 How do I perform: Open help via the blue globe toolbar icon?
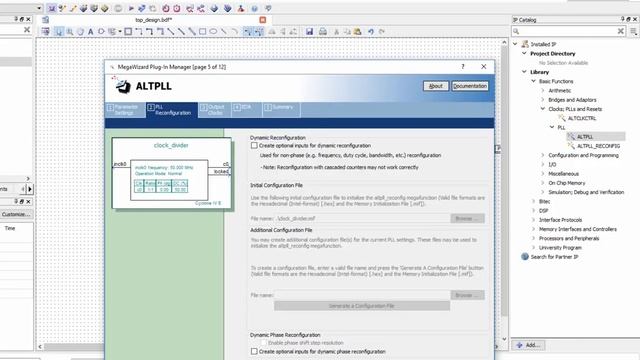pyautogui.click(x=255, y=8)
